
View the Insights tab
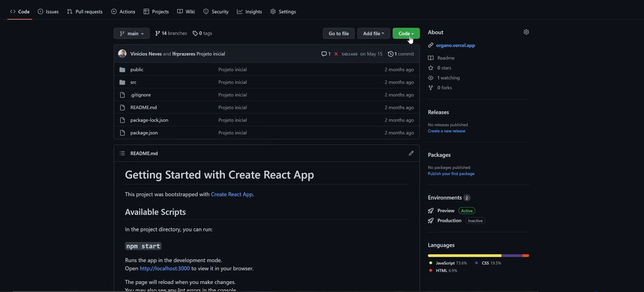pyautogui.click(x=250, y=11)
